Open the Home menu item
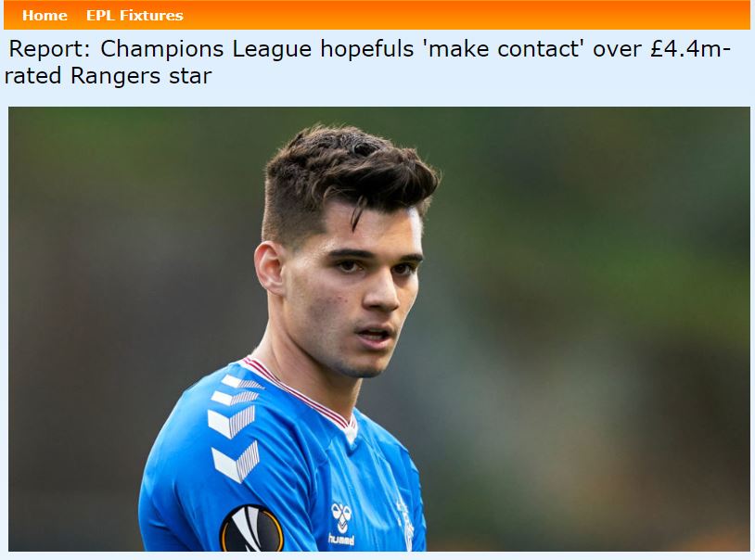 (x=45, y=16)
